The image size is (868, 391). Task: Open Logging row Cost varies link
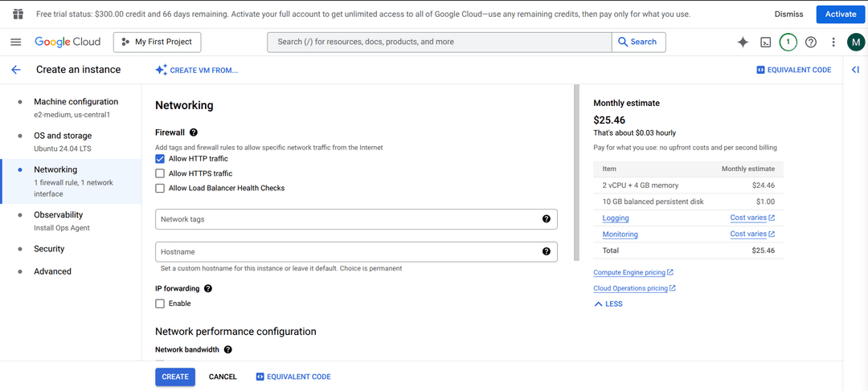click(x=752, y=218)
